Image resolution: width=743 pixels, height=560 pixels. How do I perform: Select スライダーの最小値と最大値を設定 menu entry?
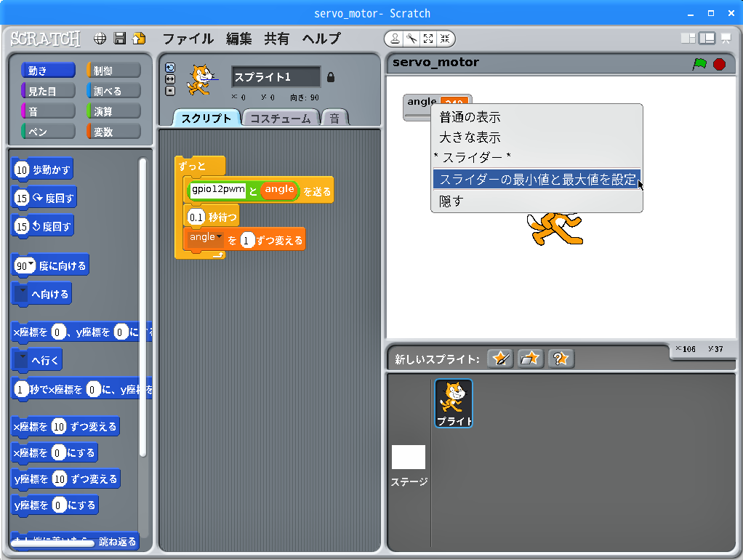click(537, 179)
